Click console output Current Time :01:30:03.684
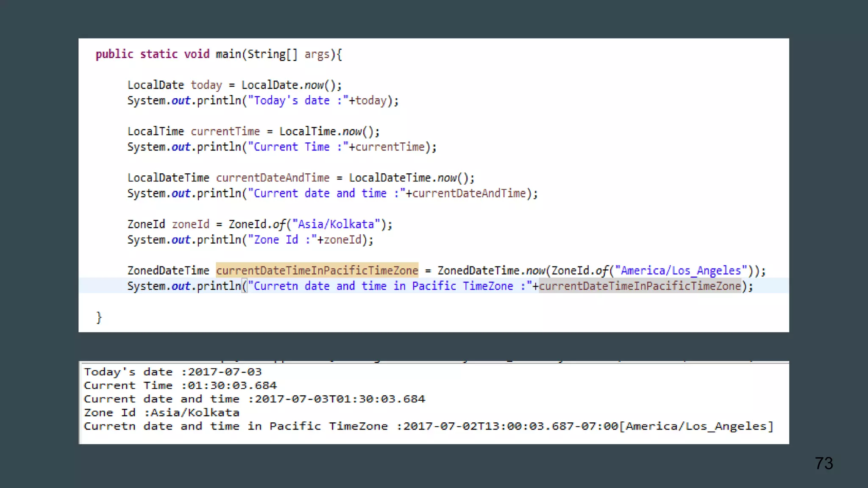 (180, 385)
